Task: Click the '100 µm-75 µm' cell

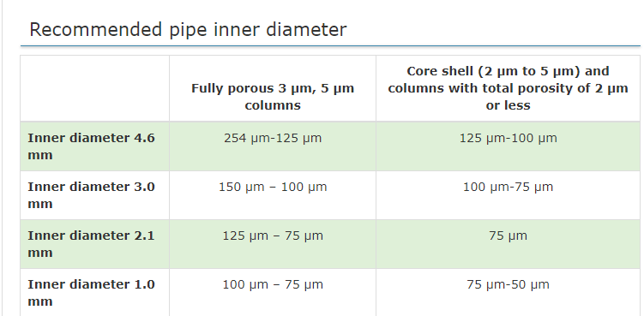Action: click(508, 188)
